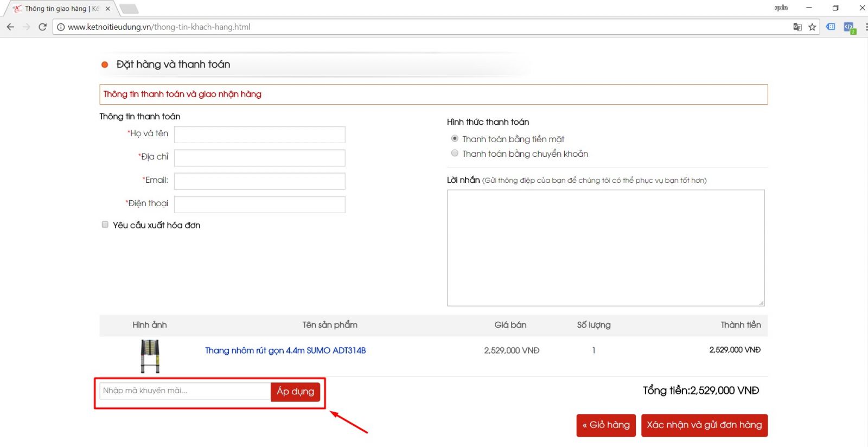Open the blue extension icon beside the star
The image size is (868, 447).
831,27
